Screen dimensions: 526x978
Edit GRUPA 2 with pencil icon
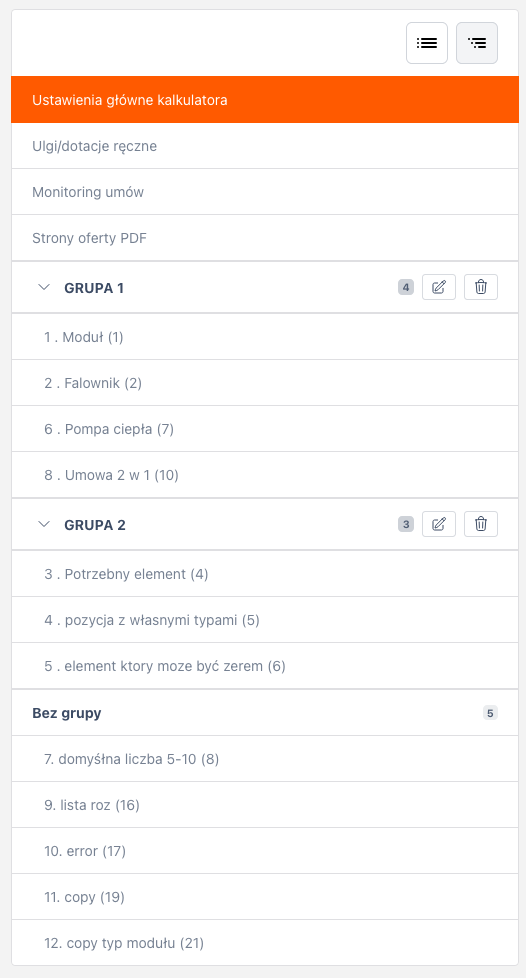point(439,524)
